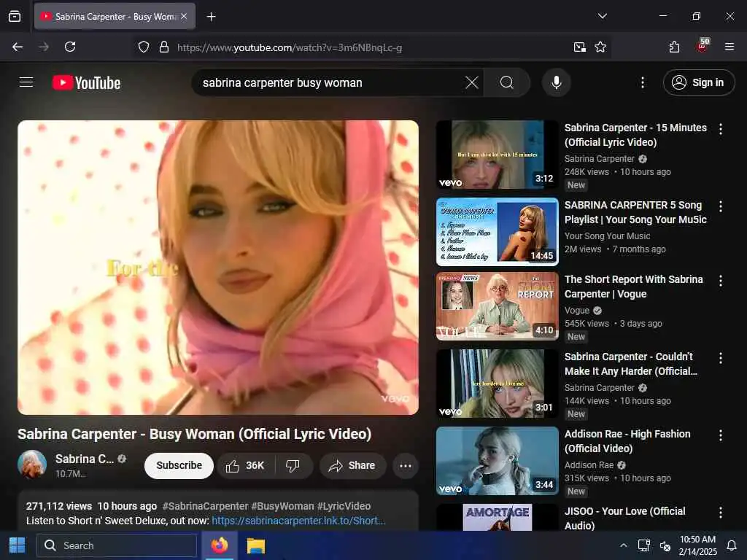Share the Busy Woman video
Viewport: 747px width, 560px height.
(x=352, y=466)
